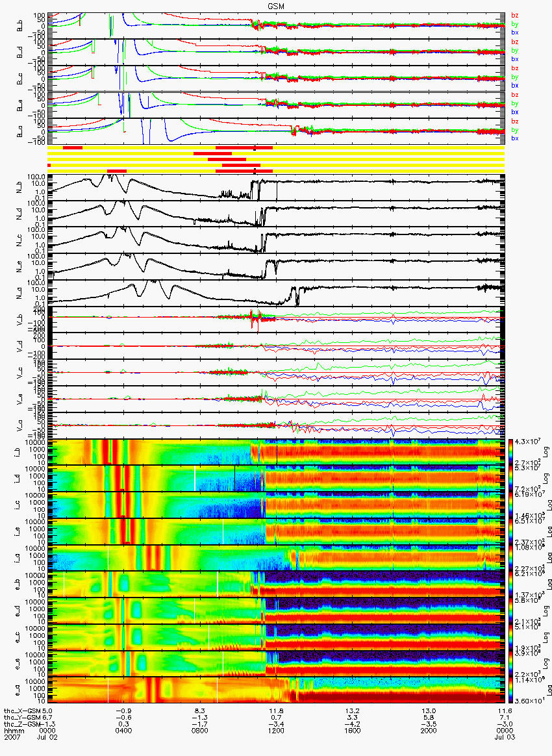Click the V_d velocity panel label
This screenshot has height=756, width=552.
[x=20, y=346]
